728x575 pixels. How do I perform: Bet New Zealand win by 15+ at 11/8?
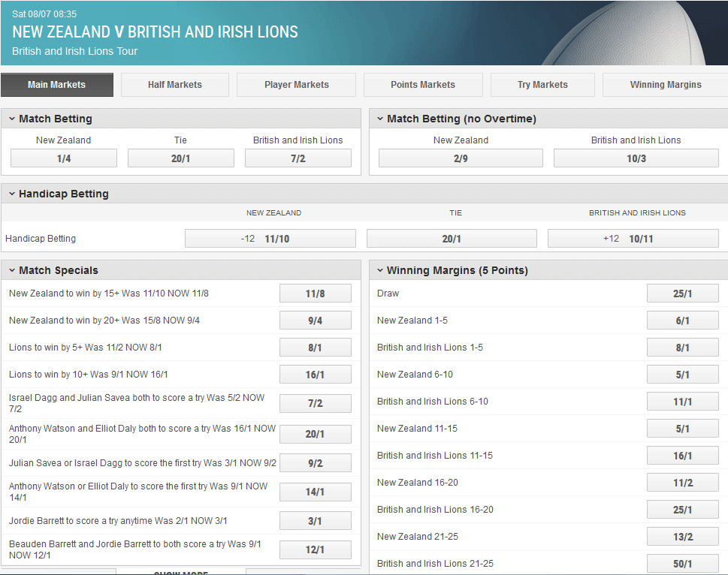[316, 294]
